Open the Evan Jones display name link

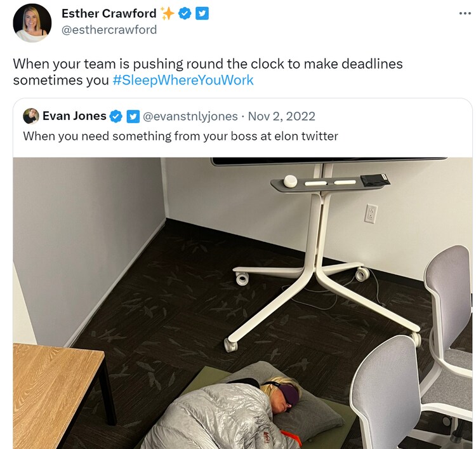74,116
